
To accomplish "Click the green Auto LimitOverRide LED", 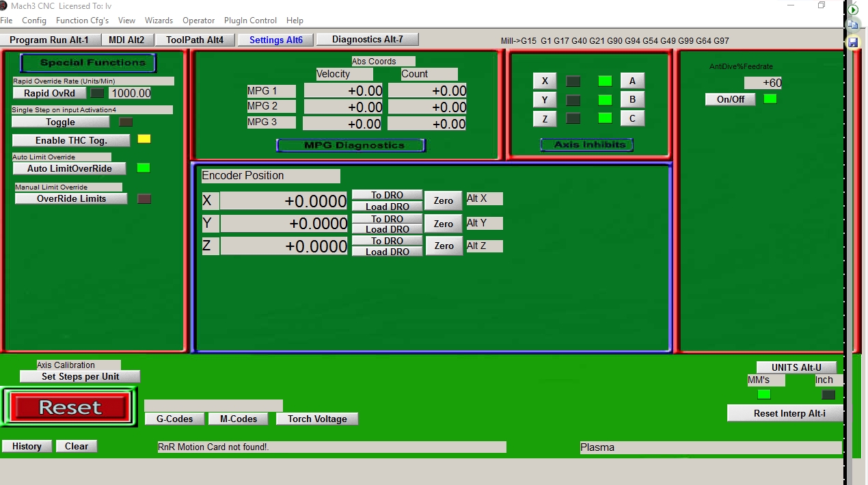I will pos(143,168).
